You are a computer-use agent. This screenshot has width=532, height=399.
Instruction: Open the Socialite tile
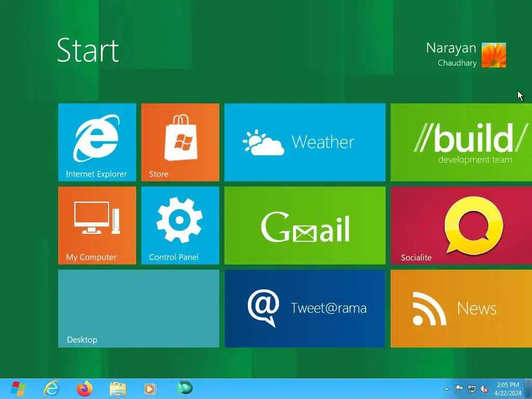tap(461, 225)
